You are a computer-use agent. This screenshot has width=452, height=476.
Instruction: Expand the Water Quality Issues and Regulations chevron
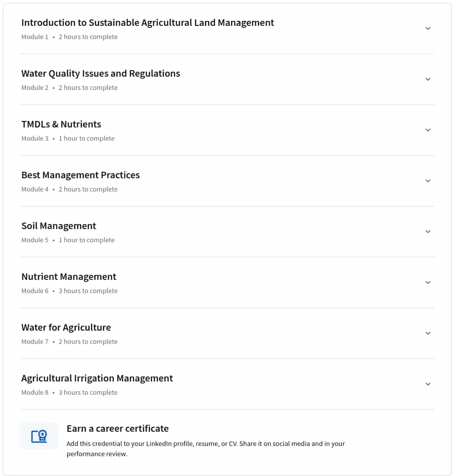pyautogui.click(x=428, y=79)
